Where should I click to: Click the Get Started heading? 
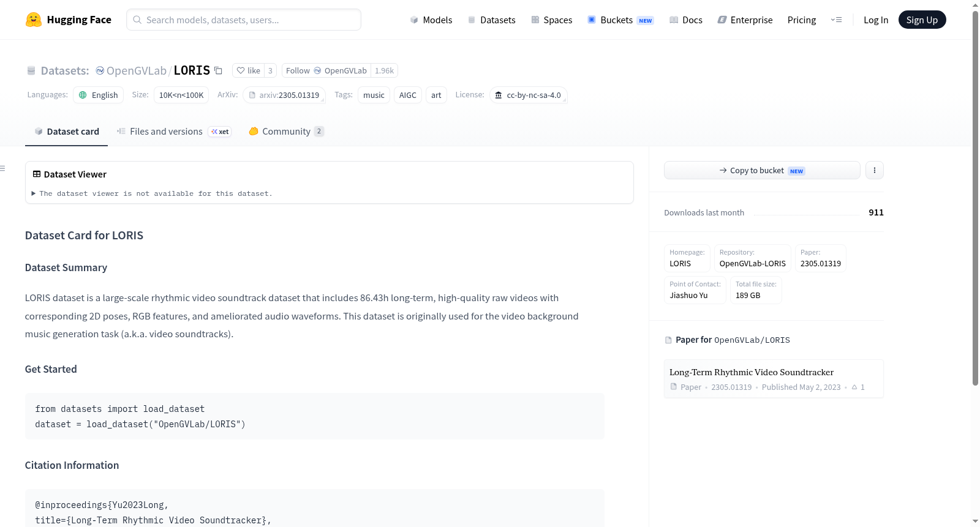[51, 369]
